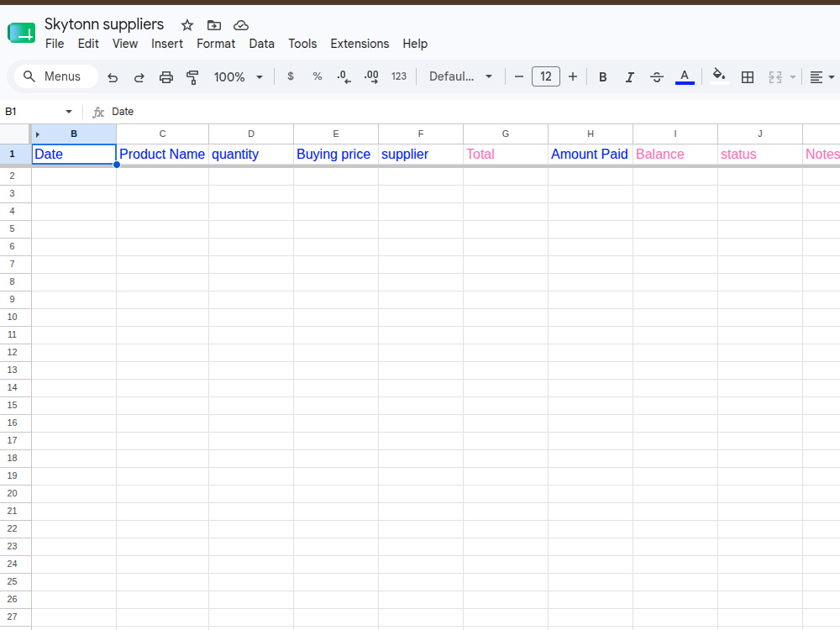840x630 pixels.
Task: Decrease decimal places
Action: [x=344, y=77]
